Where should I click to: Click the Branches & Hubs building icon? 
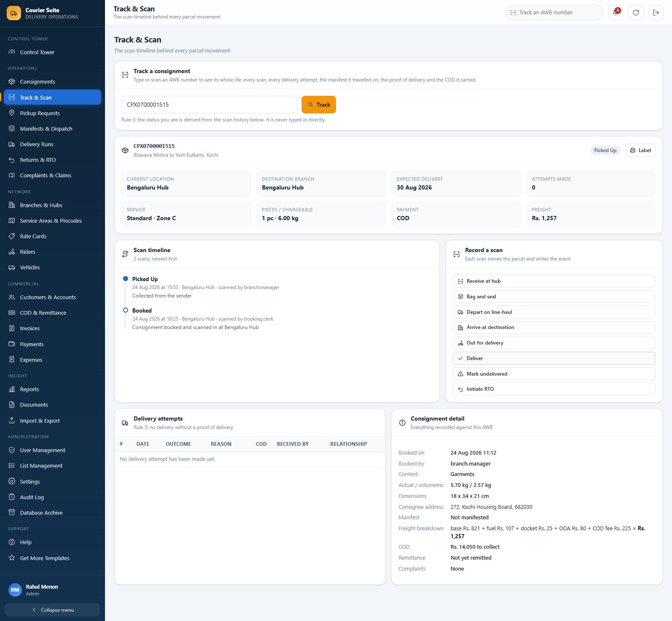pyautogui.click(x=12, y=205)
